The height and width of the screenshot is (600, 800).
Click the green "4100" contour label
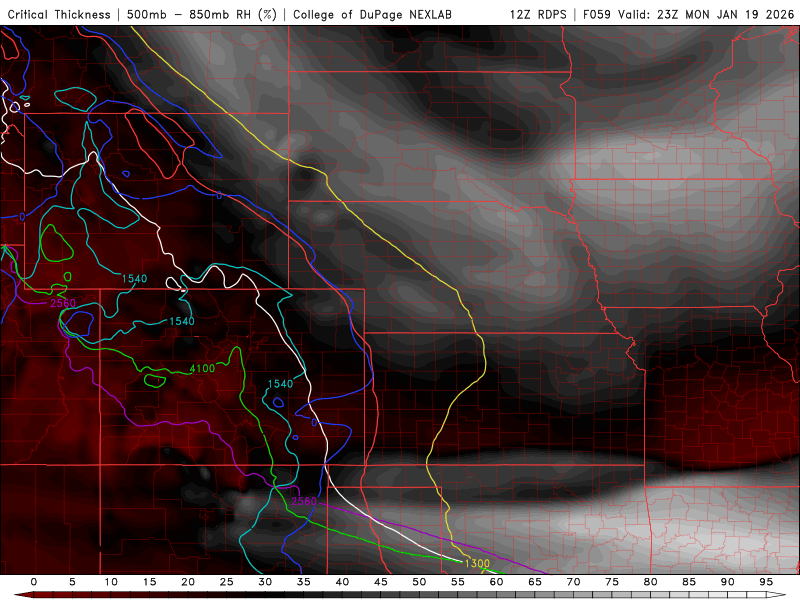202,368
